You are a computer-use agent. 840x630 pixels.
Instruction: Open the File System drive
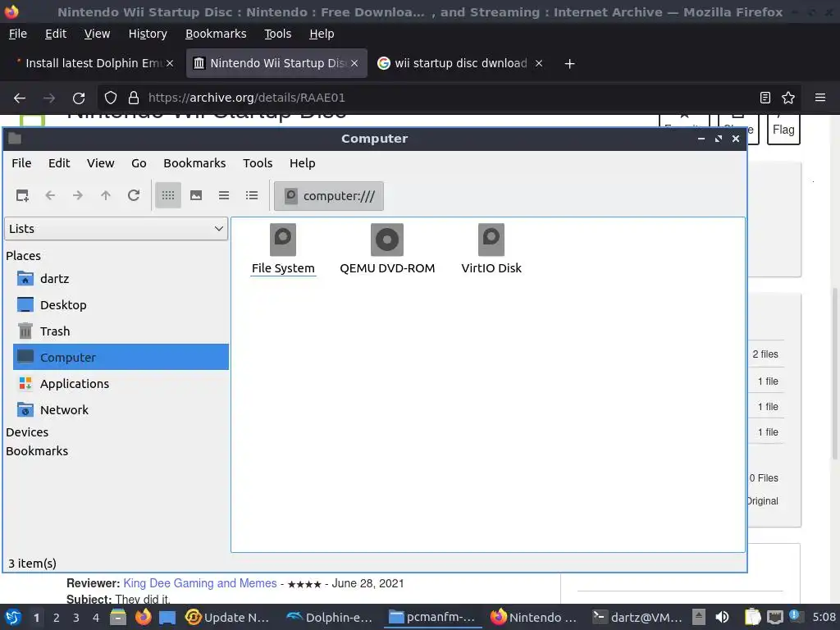pos(283,249)
